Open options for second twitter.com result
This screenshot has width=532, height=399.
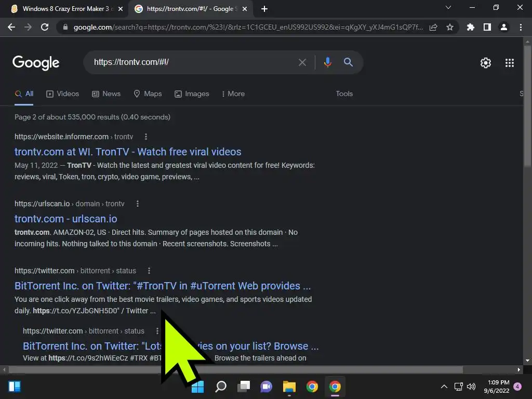pyautogui.click(x=157, y=331)
